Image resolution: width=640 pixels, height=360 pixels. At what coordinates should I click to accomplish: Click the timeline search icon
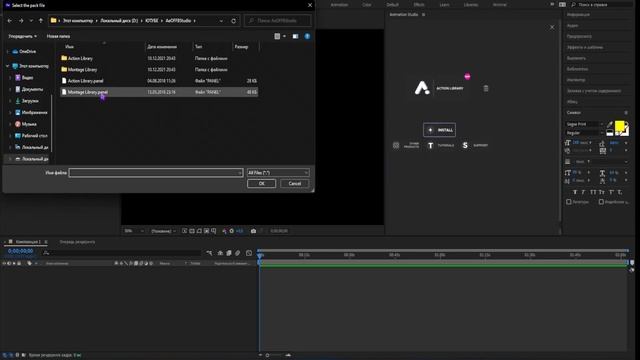(x=46, y=253)
